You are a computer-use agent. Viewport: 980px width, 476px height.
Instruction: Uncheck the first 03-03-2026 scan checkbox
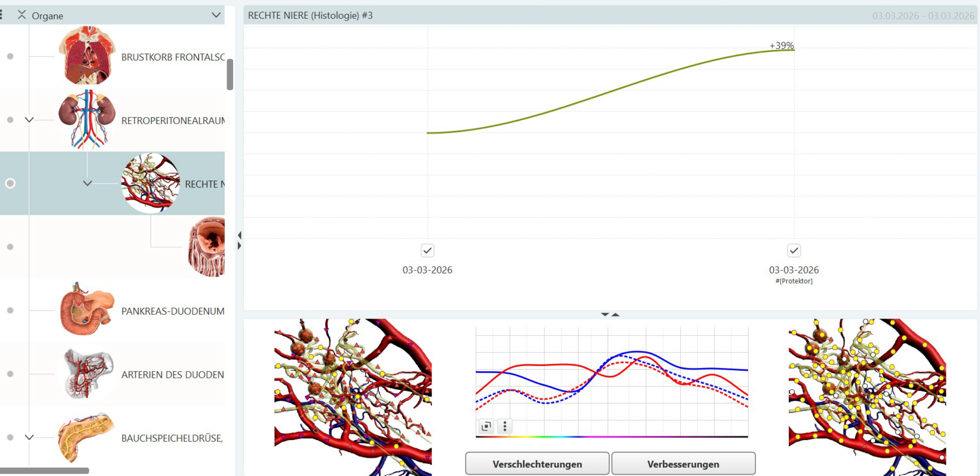click(427, 251)
